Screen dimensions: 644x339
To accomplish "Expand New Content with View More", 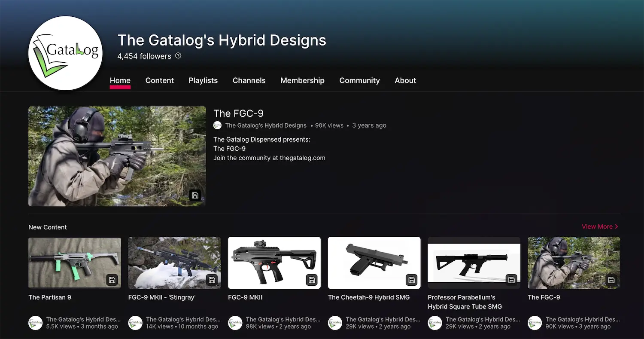I will click(x=600, y=226).
